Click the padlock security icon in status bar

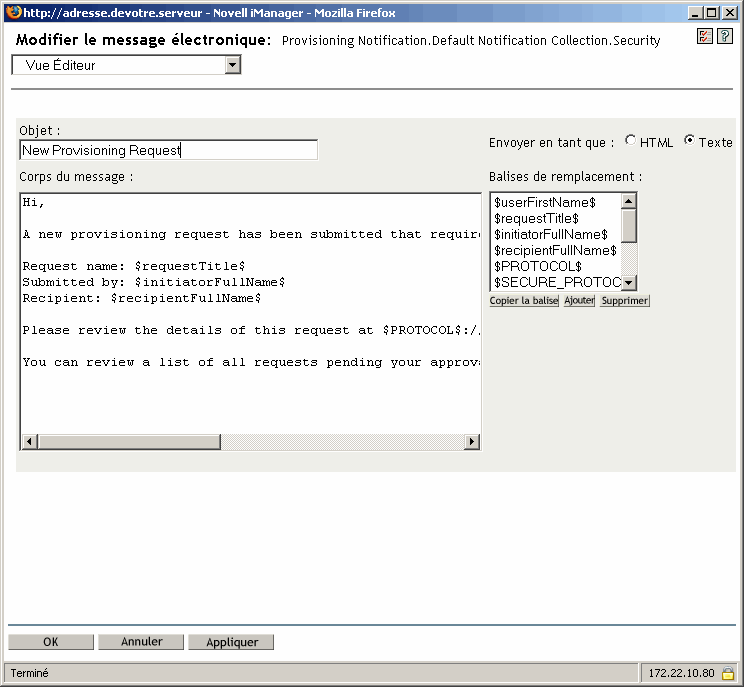(x=727, y=673)
